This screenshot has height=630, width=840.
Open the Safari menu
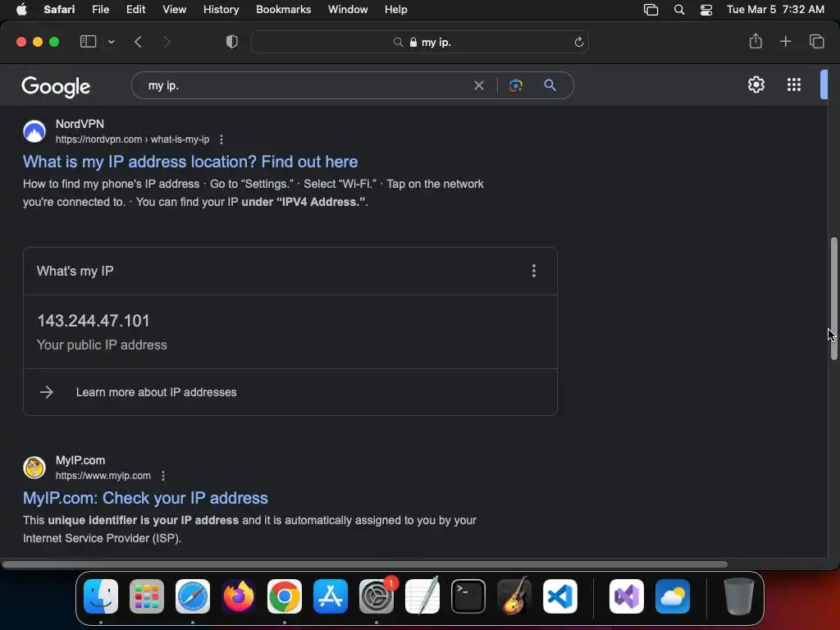pyautogui.click(x=59, y=10)
